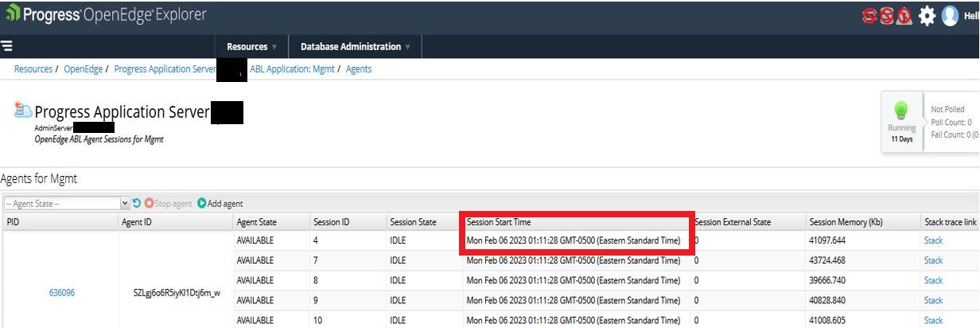Refresh the agents list icon
This screenshot has width=980, height=328.
point(136,204)
